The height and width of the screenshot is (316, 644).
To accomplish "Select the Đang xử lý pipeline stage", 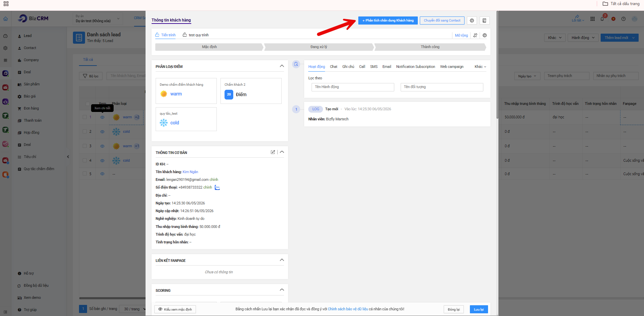I will 319,47.
